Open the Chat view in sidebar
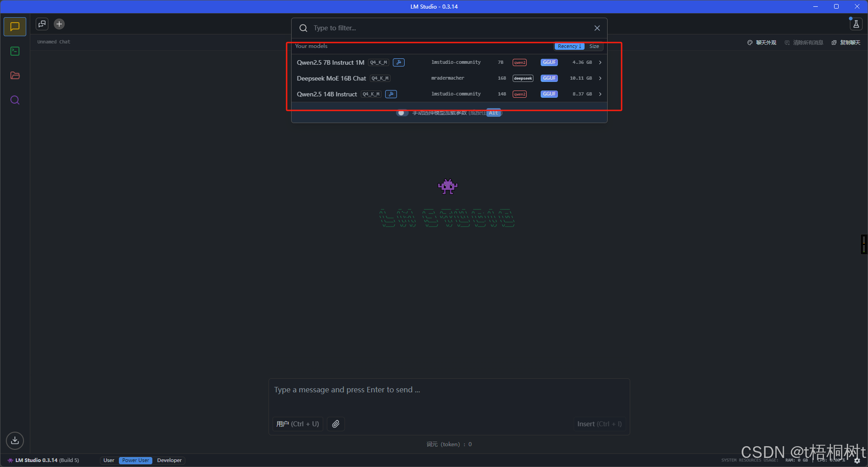Viewport: 868px width, 467px height. (15, 27)
